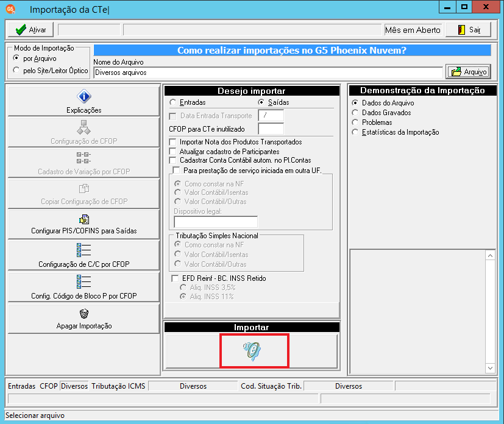Click the G5 application logo icon
The height and width of the screenshot is (424, 504).
10,9
